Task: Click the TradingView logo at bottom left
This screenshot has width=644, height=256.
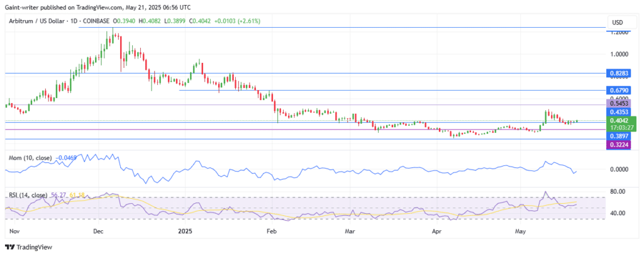Action: [28, 247]
